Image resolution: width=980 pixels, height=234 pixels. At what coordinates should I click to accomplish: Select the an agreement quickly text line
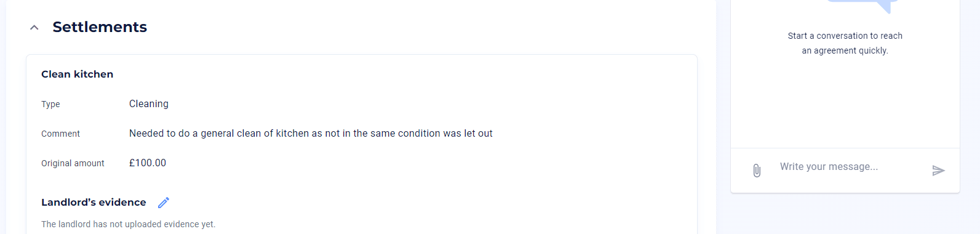845,50
